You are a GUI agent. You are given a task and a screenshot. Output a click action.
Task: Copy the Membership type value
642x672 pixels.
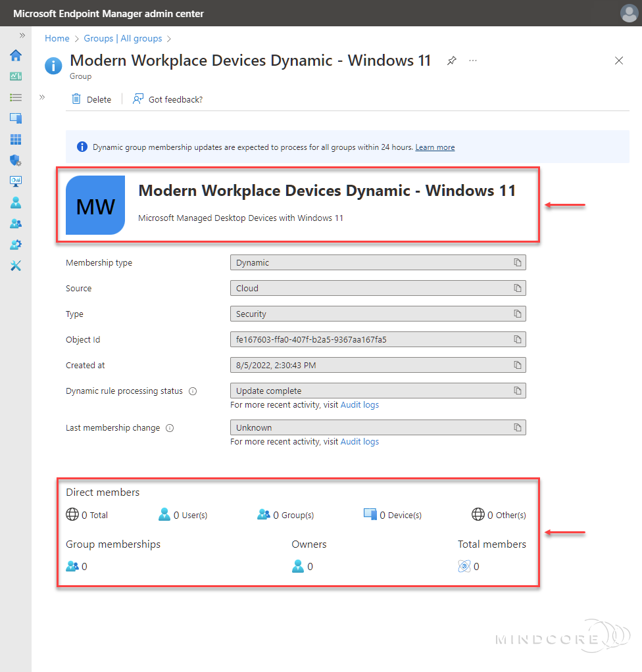point(518,263)
